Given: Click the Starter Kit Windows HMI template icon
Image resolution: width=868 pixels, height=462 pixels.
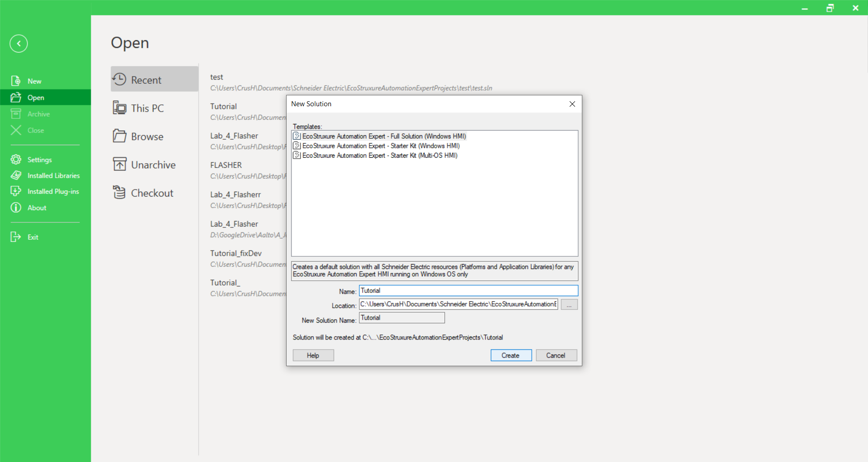Looking at the screenshot, I should 297,146.
